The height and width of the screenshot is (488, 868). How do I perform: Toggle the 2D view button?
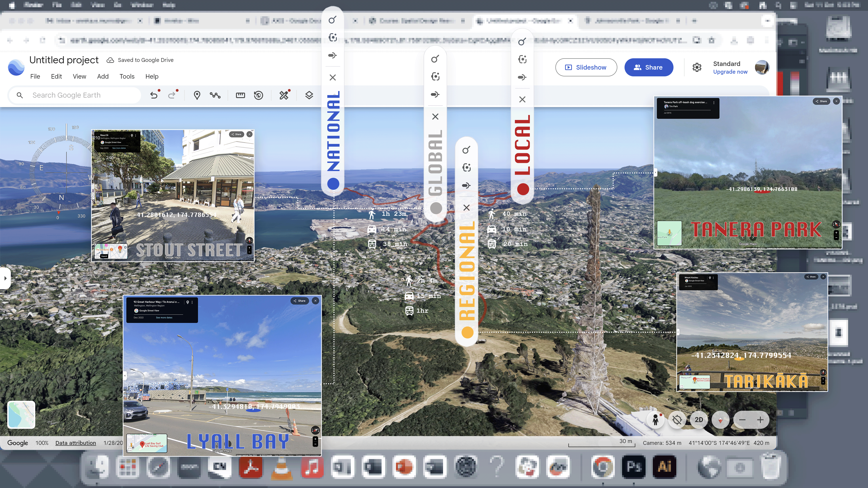pyautogui.click(x=699, y=420)
